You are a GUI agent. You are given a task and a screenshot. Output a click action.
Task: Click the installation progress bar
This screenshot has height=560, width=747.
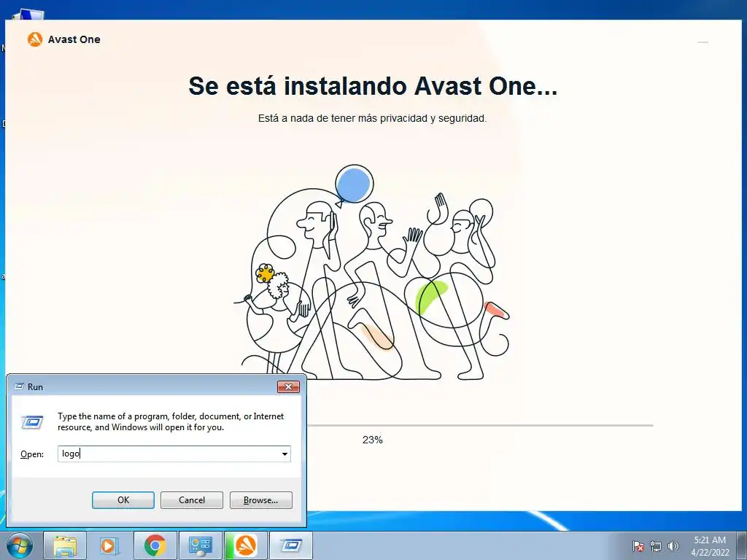coord(480,425)
